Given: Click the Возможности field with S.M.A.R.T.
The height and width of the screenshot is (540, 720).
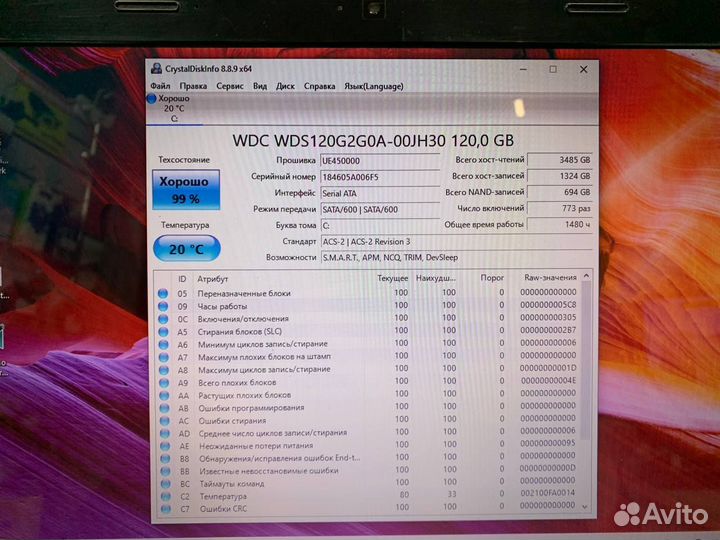Looking at the screenshot, I should tap(456, 258).
